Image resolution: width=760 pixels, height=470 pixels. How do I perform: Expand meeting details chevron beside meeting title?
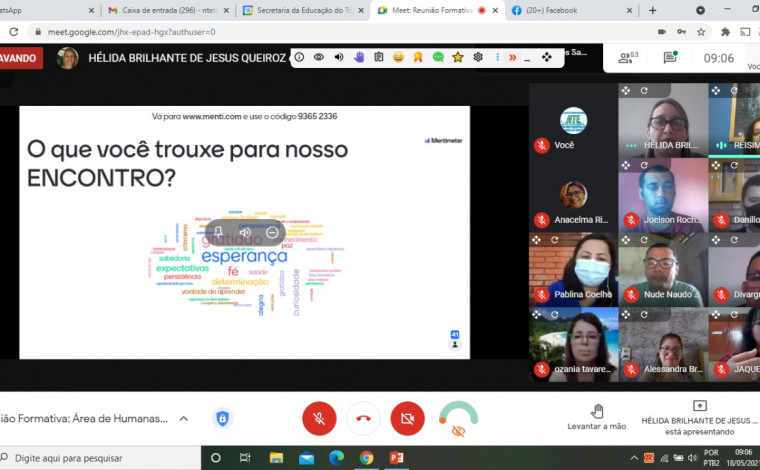[183, 418]
